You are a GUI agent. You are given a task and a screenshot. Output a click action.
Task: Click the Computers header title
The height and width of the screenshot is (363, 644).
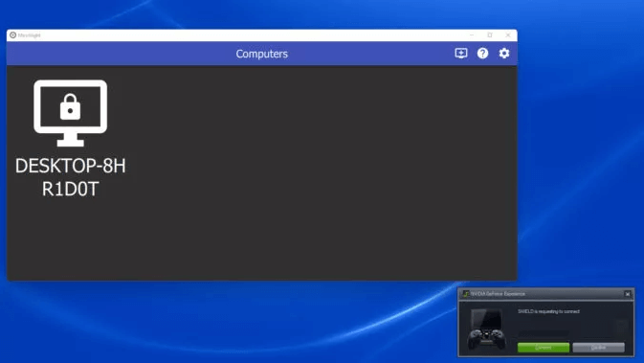(261, 54)
